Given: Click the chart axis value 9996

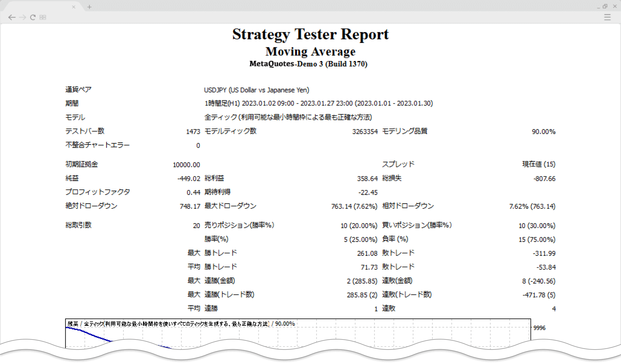Looking at the screenshot, I should pos(539,328).
